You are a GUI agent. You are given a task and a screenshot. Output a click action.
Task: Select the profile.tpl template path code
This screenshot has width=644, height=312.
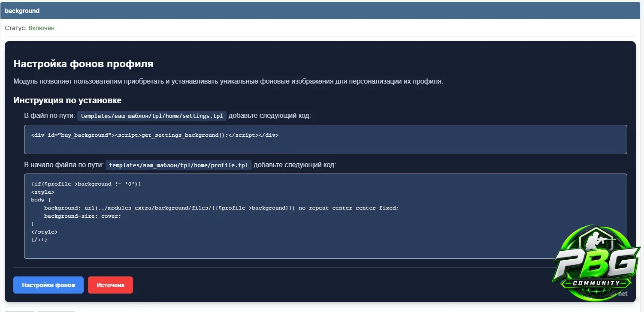tap(178, 165)
